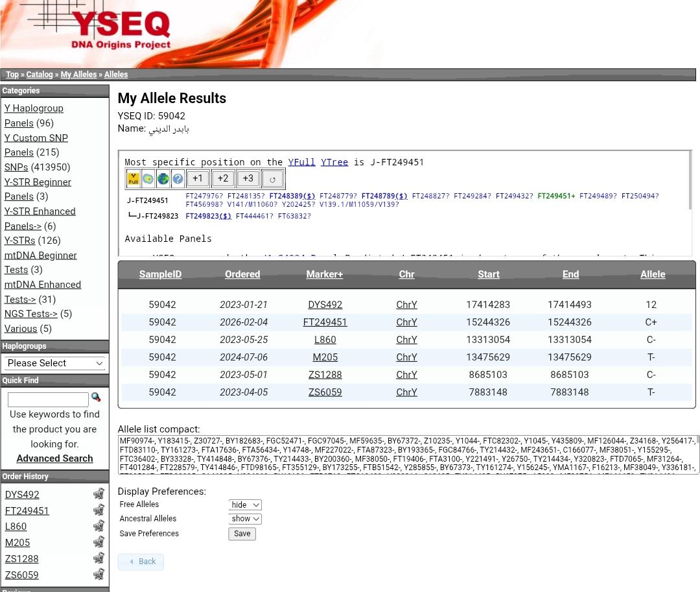Click the +3 level button

tap(248, 178)
